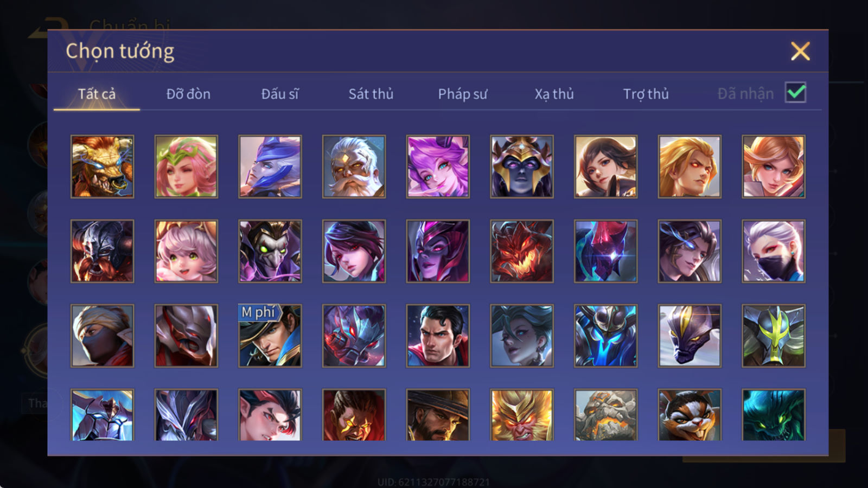Filter heroes by Đấu sĩ tab
The width and height of the screenshot is (868, 488).
[280, 94]
